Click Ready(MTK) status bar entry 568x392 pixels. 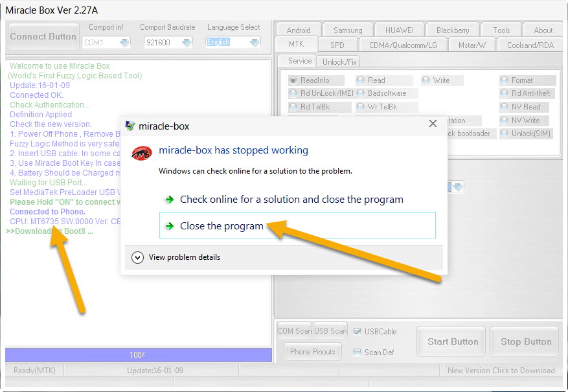click(34, 370)
